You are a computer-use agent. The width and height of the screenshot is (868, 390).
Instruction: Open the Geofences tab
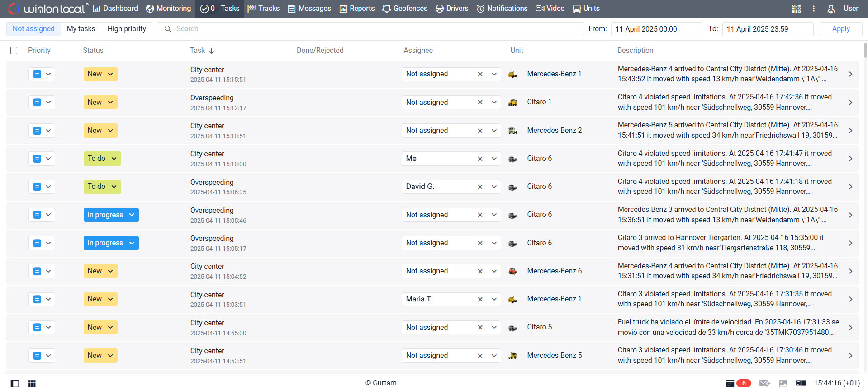(x=405, y=9)
